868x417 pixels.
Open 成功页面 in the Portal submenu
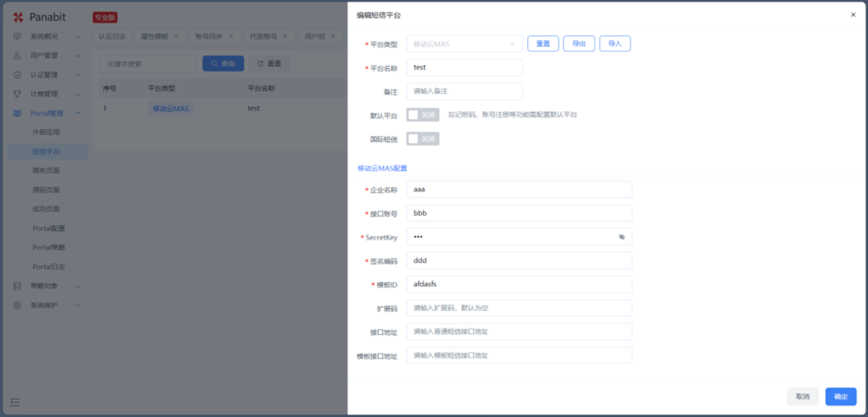tap(46, 209)
